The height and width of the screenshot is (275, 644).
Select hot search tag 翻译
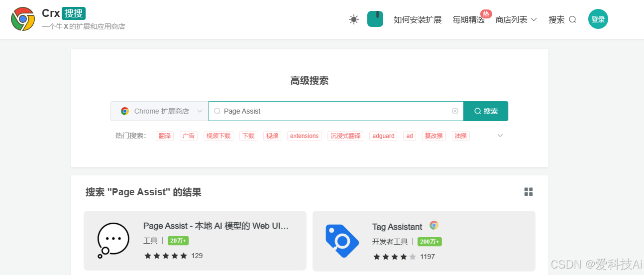(165, 136)
